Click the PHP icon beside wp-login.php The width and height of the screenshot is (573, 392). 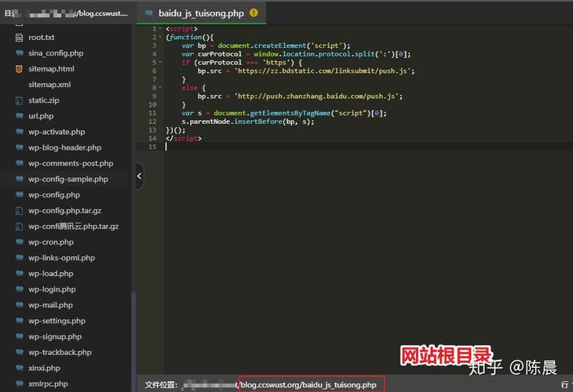pos(20,289)
